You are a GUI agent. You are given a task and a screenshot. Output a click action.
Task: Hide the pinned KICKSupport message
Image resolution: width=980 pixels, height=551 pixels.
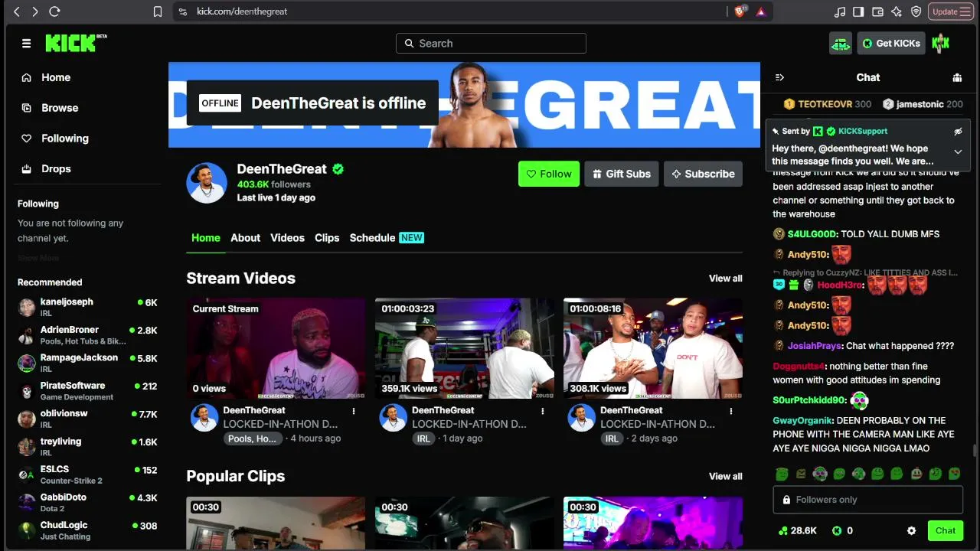958,132
